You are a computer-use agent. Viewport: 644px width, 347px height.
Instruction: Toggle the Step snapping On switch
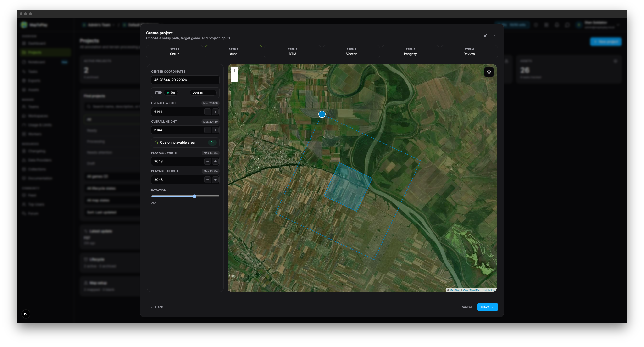(x=171, y=93)
